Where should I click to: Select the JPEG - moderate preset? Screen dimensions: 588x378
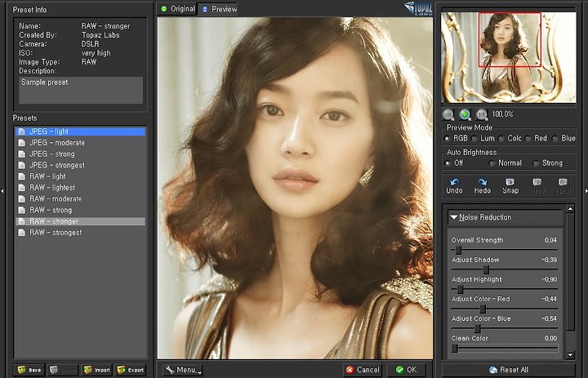pyautogui.click(x=80, y=143)
